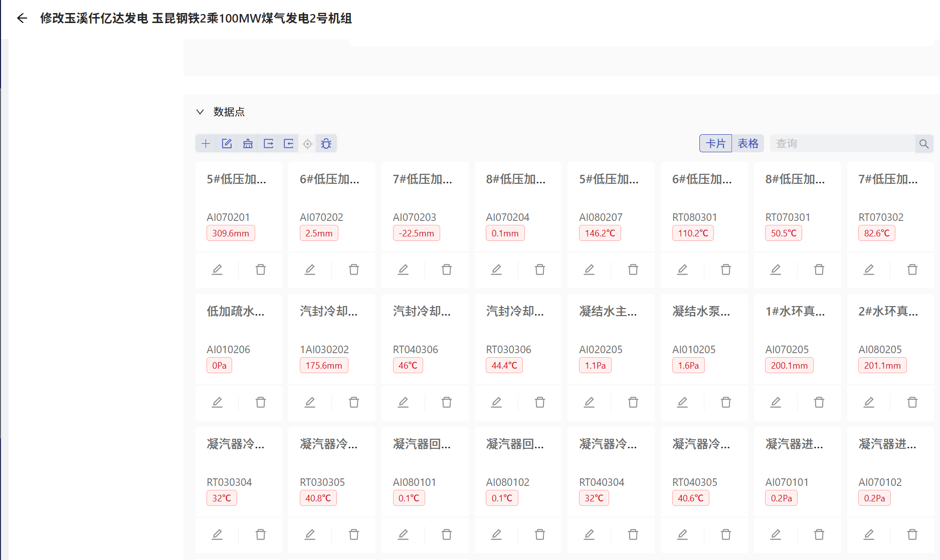
Task: Click the export arrow-right icon
Action: (268, 144)
